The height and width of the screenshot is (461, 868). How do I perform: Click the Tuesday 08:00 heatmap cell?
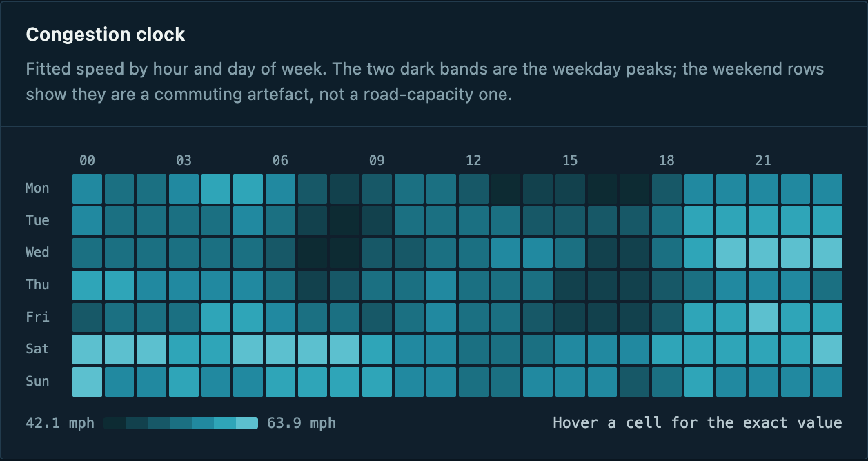pos(344,221)
